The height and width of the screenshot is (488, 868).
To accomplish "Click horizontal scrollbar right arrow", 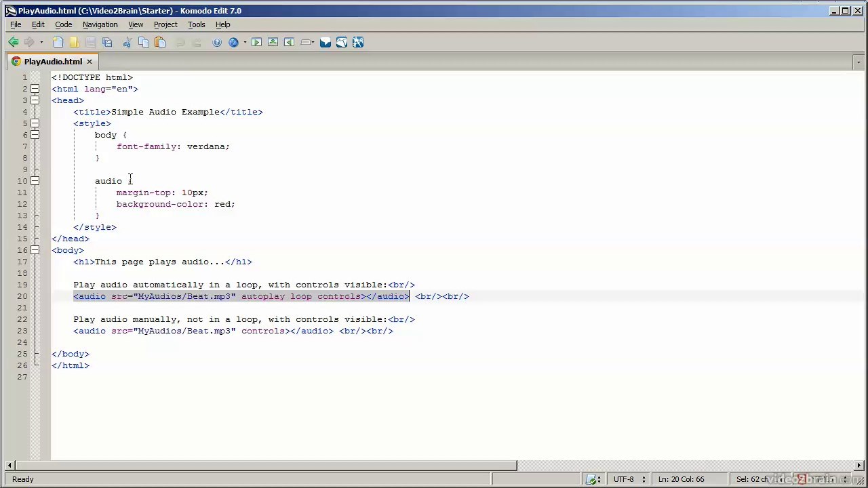I will coord(859,466).
